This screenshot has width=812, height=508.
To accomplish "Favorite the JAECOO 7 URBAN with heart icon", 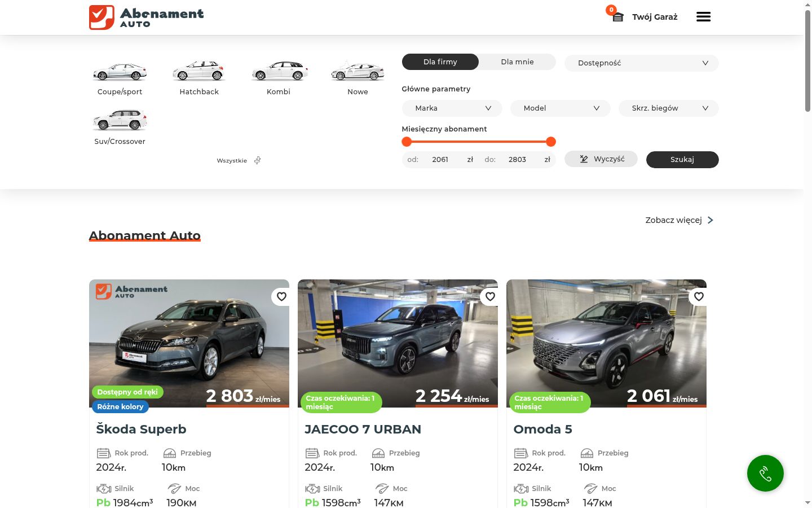I will pos(490,296).
